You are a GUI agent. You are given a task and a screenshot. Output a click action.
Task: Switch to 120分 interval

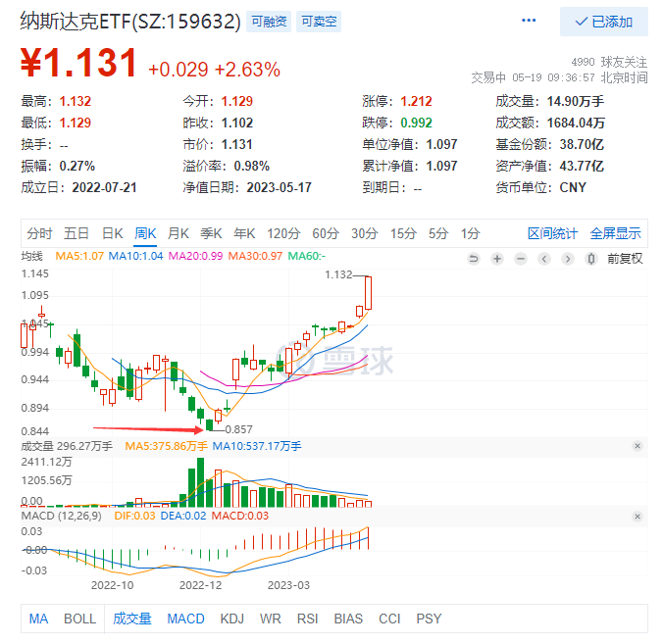[x=283, y=233]
